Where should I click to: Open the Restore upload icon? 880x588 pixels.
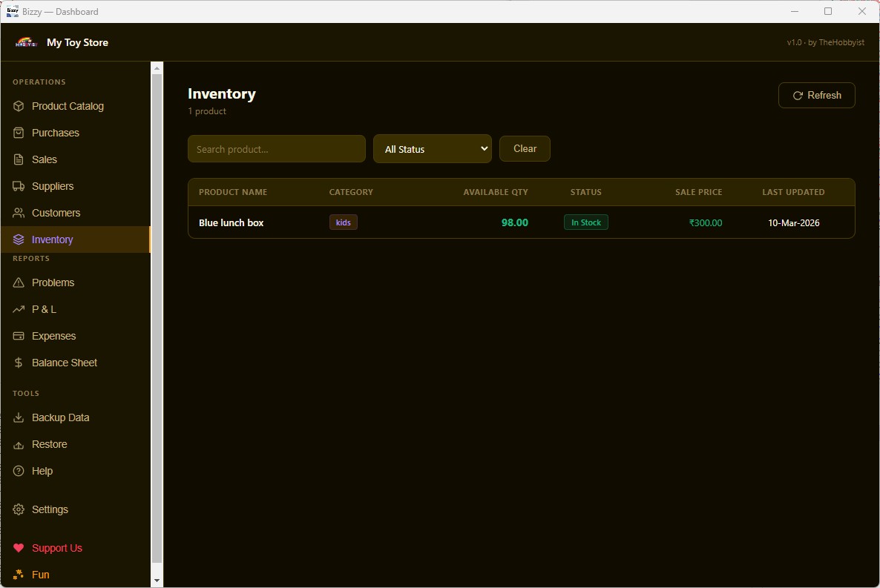(x=18, y=444)
